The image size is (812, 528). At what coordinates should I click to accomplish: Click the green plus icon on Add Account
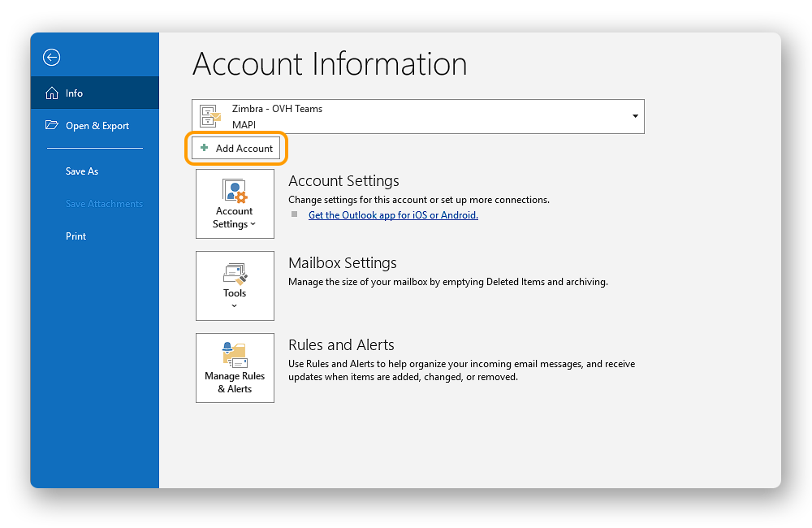pyautogui.click(x=205, y=149)
